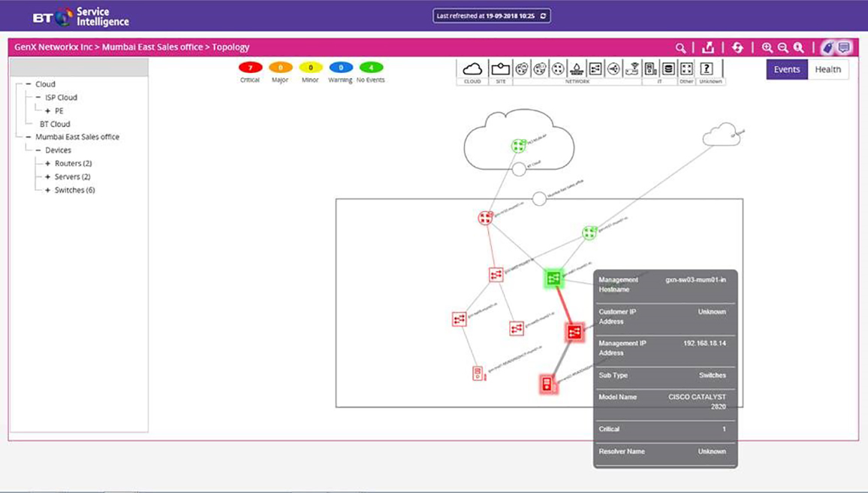Select the Site icon in legend palette
This screenshot has width=868, height=493.
[x=501, y=70]
